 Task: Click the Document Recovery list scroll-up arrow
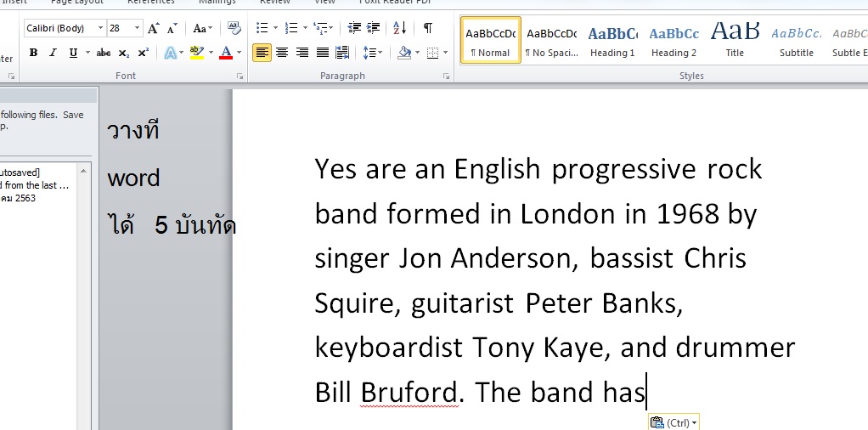[x=83, y=171]
